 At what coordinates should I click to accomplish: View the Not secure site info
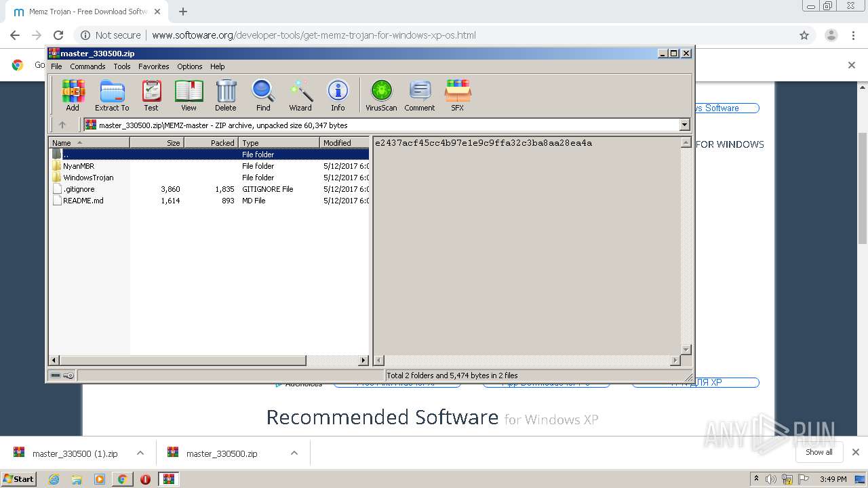(x=111, y=35)
